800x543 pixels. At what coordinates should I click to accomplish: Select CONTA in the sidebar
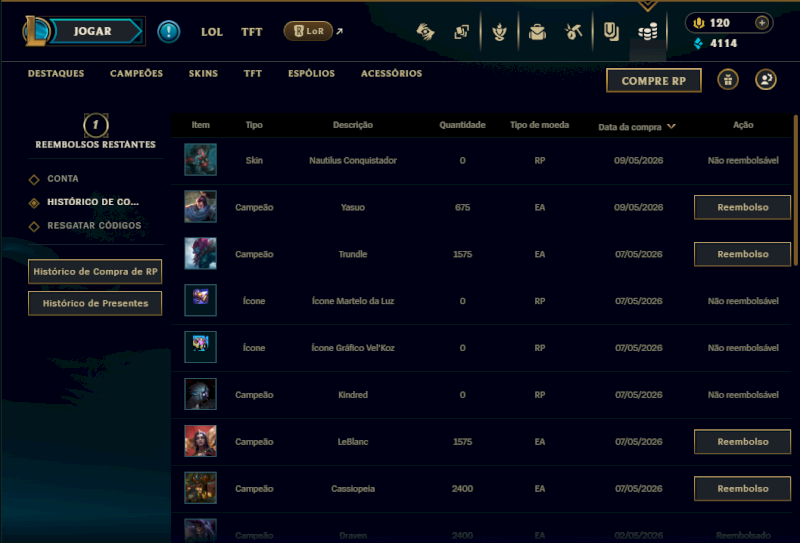pyautogui.click(x=63, y=179)
